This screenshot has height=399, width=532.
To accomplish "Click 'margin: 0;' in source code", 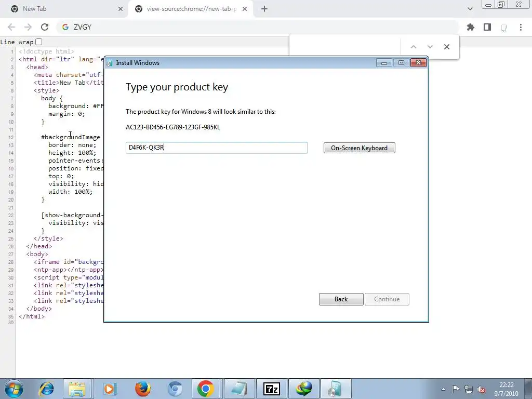I will 66,114.
